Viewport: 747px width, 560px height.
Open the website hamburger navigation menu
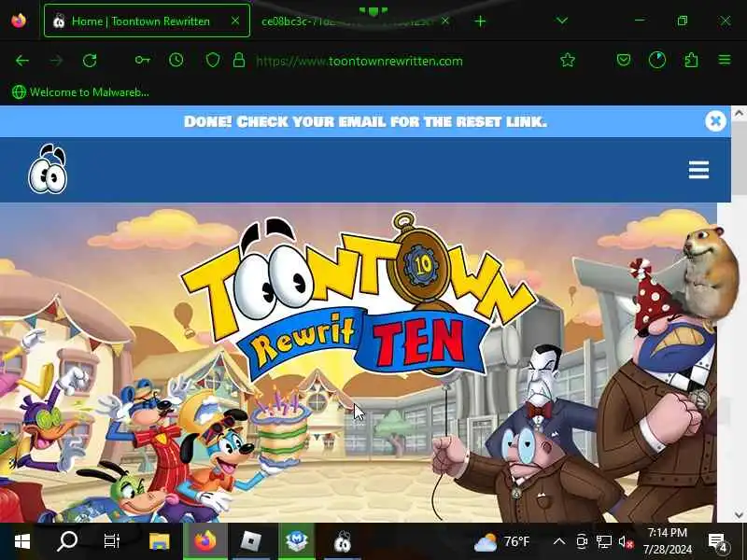pos(698,170)
